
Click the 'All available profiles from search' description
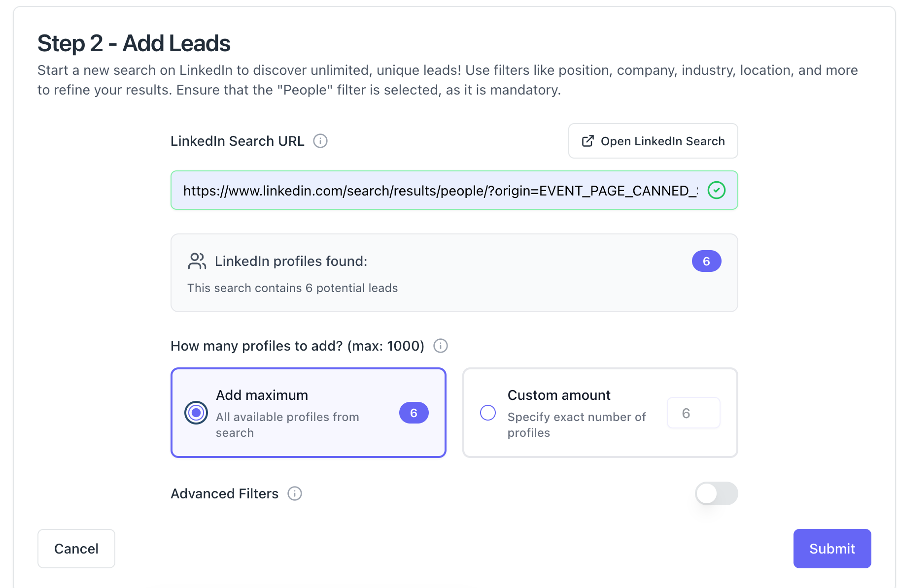pyautogui.click(x=287, y=425)
